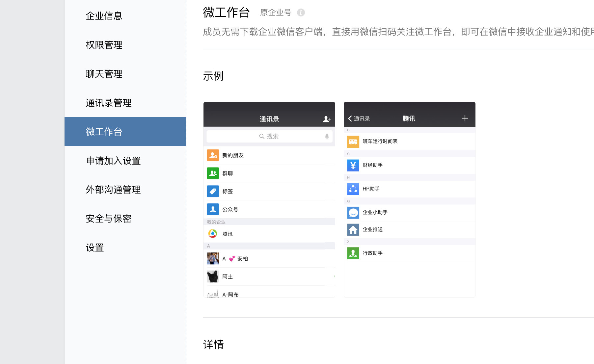
Task: Go to 通讯录管理 in the sidebar
Action: (125, 103)
